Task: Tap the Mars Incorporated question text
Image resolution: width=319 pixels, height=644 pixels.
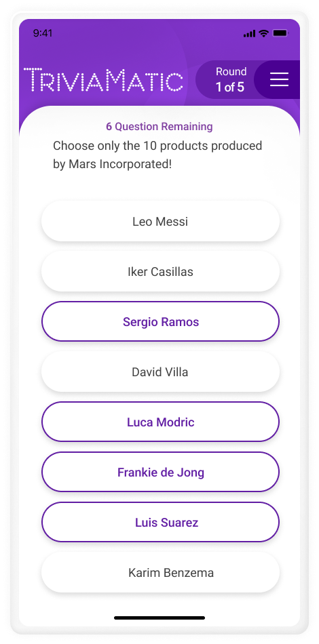Action: [157, 155]
